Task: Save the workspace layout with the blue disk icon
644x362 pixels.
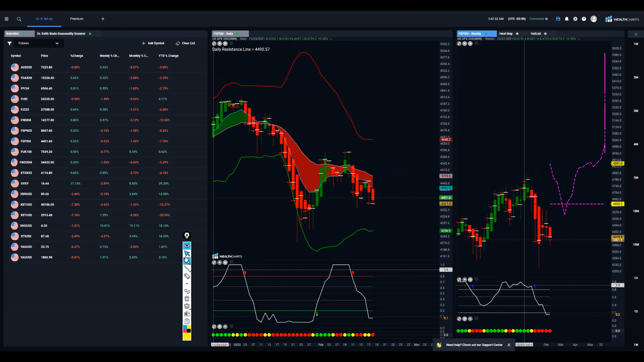Action: [x=558, y=19]
